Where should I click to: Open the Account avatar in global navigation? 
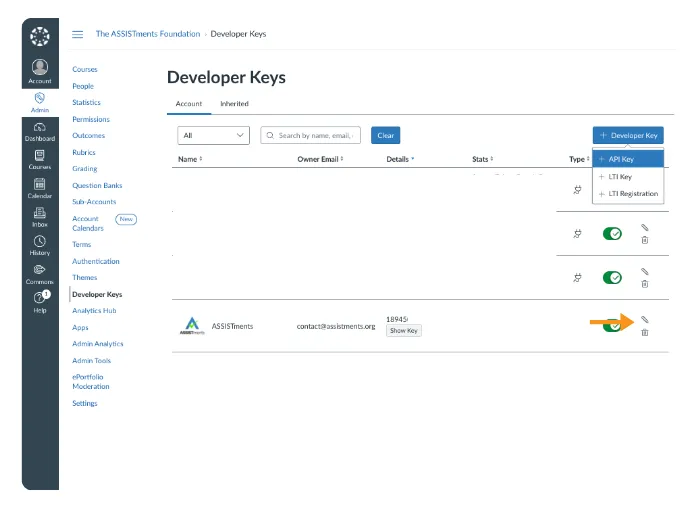tap(40, 67)
